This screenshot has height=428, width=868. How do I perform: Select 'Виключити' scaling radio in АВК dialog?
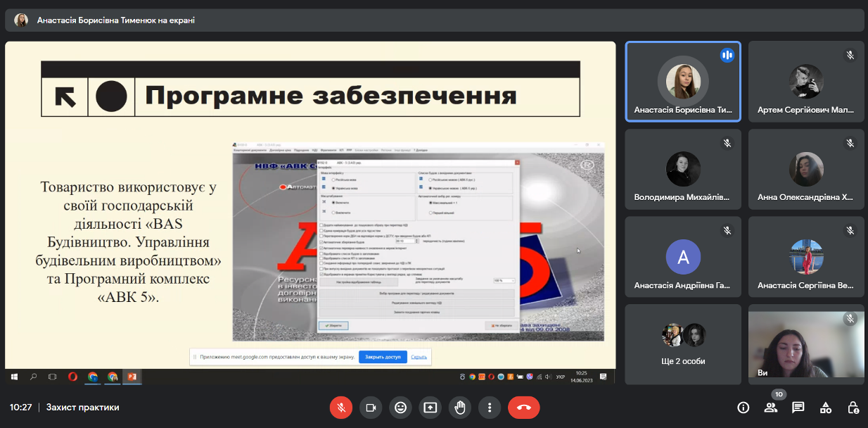tap(333, 213)
